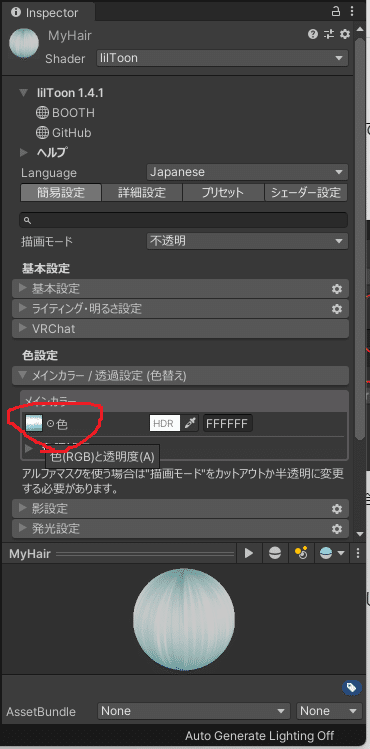Switch to the 簡易設定 tab

61,193
